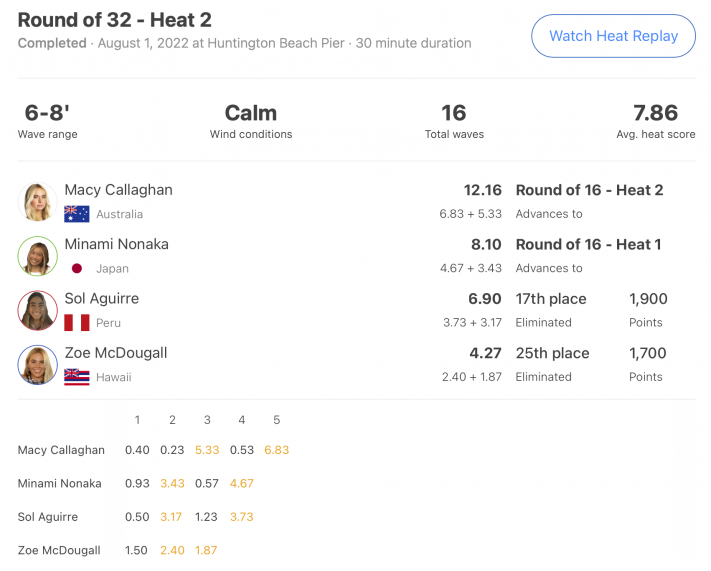
Task: Open Macy Callaghan's profile photo
Action: click(38, 202)
